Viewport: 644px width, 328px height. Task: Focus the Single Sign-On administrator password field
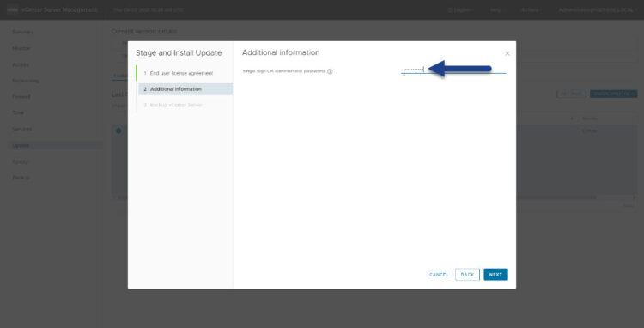[454, 70]
